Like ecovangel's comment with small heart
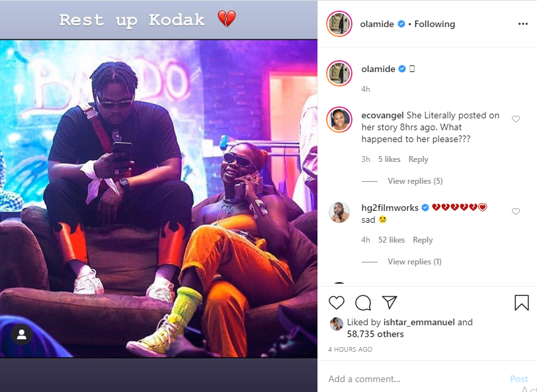 (x=516, y=119)
